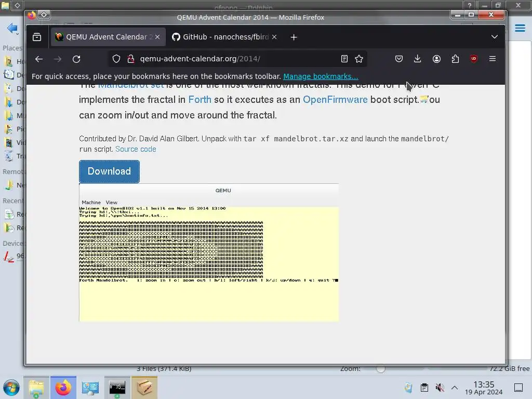The height and width of the screenshot is (399, 532).
Task: Open the Pocket save icon
Action: (399, 59)
